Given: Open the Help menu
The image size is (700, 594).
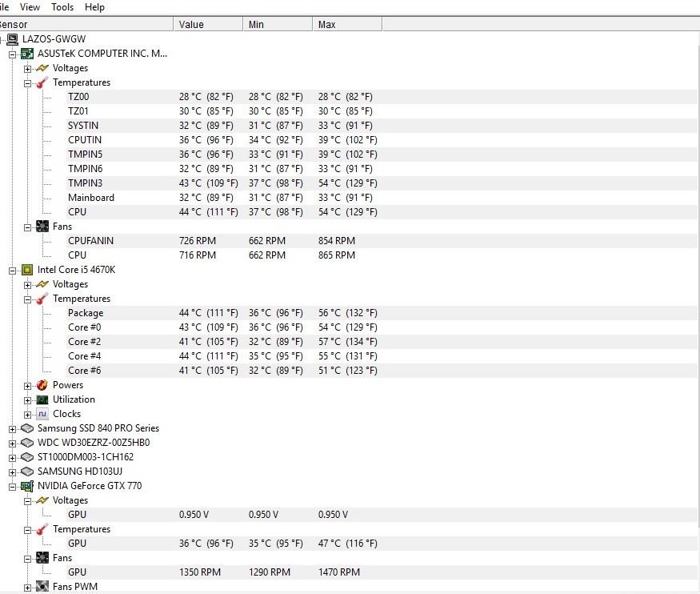Looking at the screenshot, I should [x=94, y=7].
